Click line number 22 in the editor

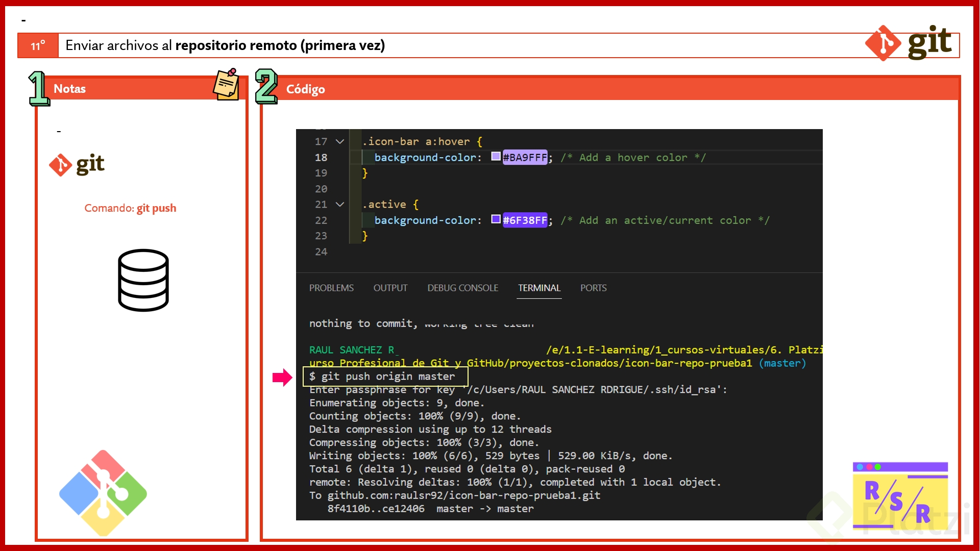click(321, 220)
